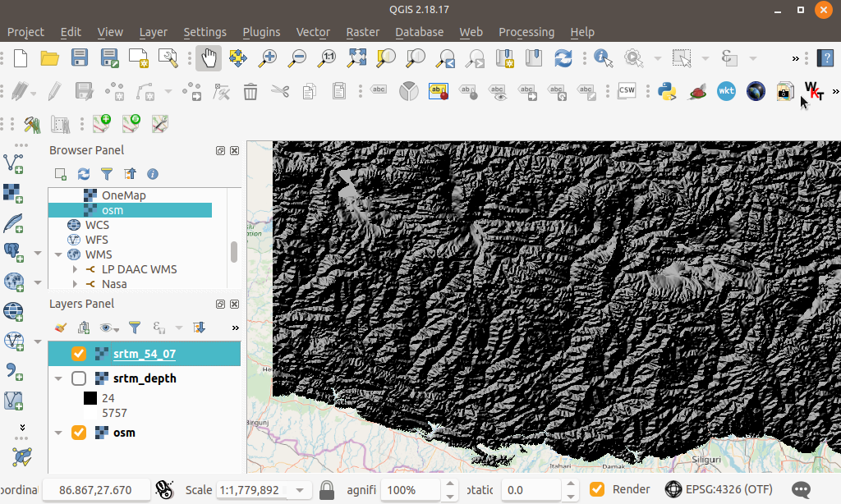841x504 pixels.
Task: Click the Toggle Editing pencil icon
Action: pyautogui.click(x=54, y=92)
